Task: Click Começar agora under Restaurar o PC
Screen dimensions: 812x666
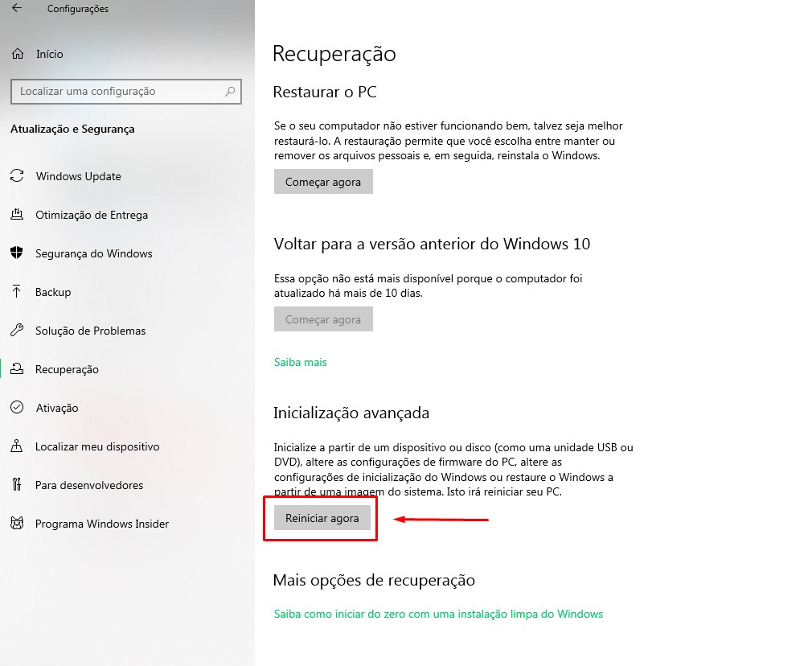Action: pyautogui.click(x=323, y=182)
